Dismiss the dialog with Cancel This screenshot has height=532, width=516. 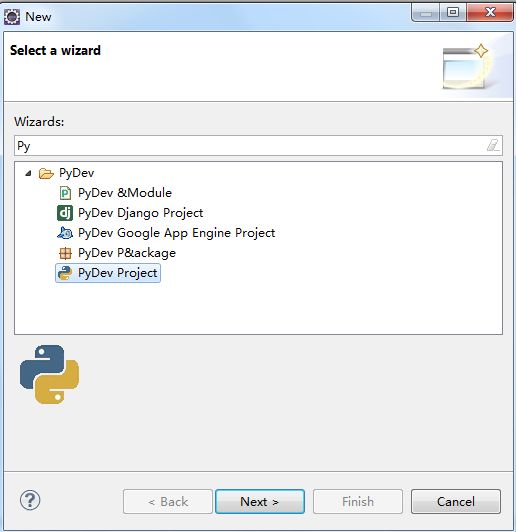pyautogui.click(x=456, y=501)
